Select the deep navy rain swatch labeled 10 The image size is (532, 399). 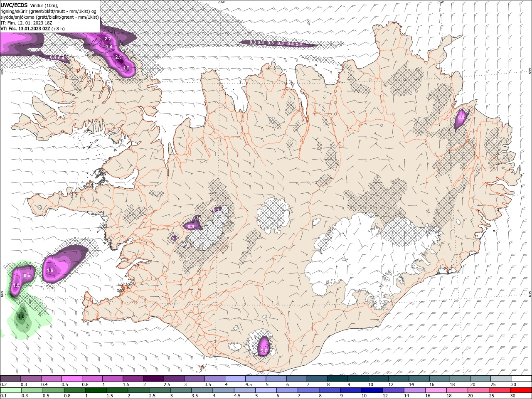coord(372,390)
